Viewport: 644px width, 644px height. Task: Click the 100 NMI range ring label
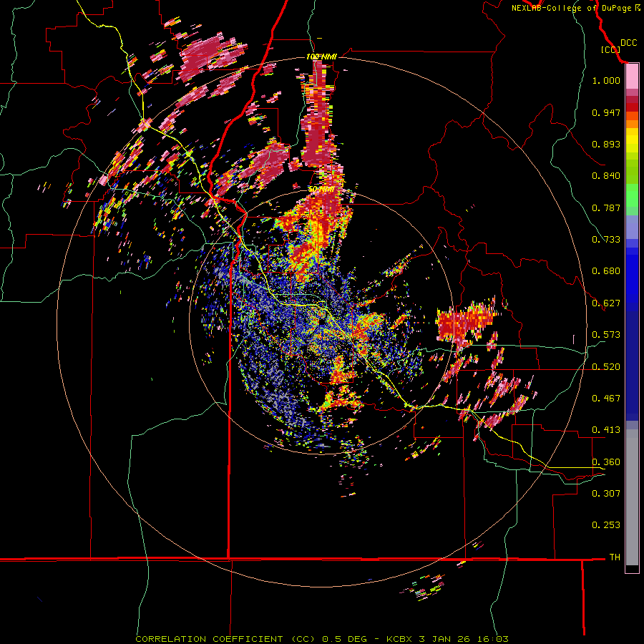pyautogui.click(x=321, y=57)
